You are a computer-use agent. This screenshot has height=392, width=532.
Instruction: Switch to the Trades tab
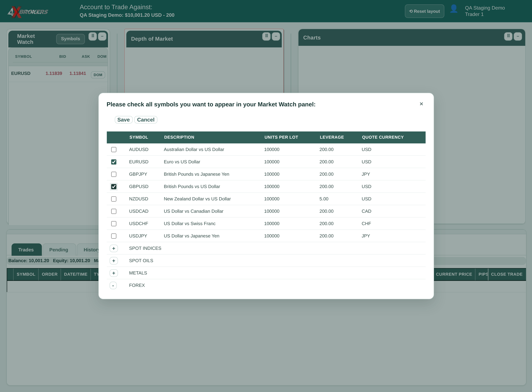(26, 250)
